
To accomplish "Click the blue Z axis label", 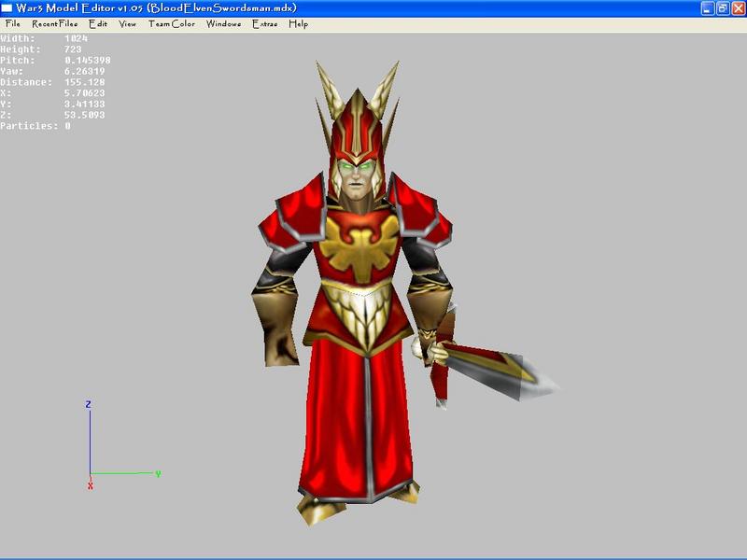I will (x=88, y=404).
